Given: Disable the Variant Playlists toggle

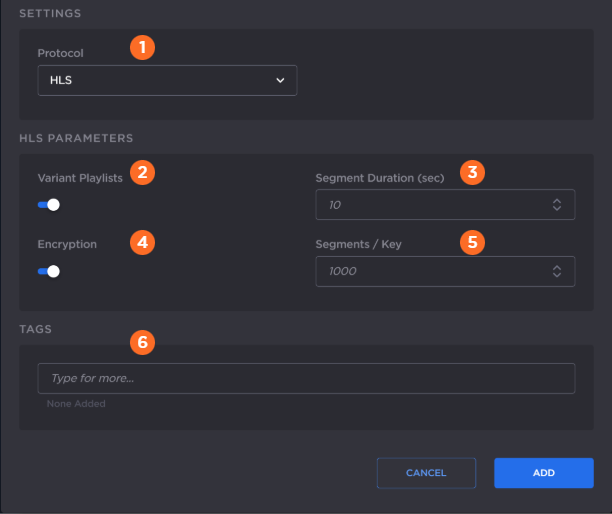Looking at the screenshot, I should click(49, 204).
